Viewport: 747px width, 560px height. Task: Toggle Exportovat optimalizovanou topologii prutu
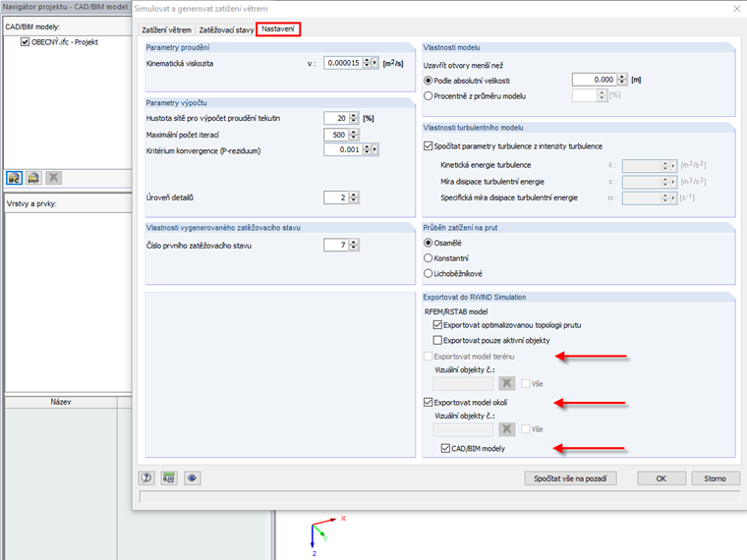pos(437,325)
